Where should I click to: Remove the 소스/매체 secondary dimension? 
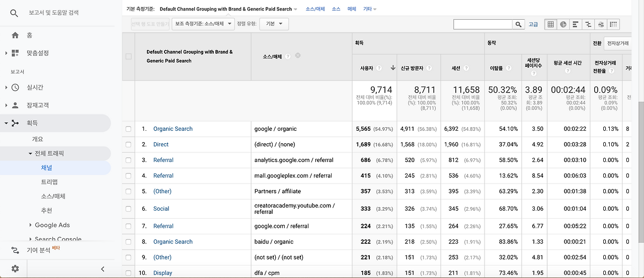click(298, 55)
